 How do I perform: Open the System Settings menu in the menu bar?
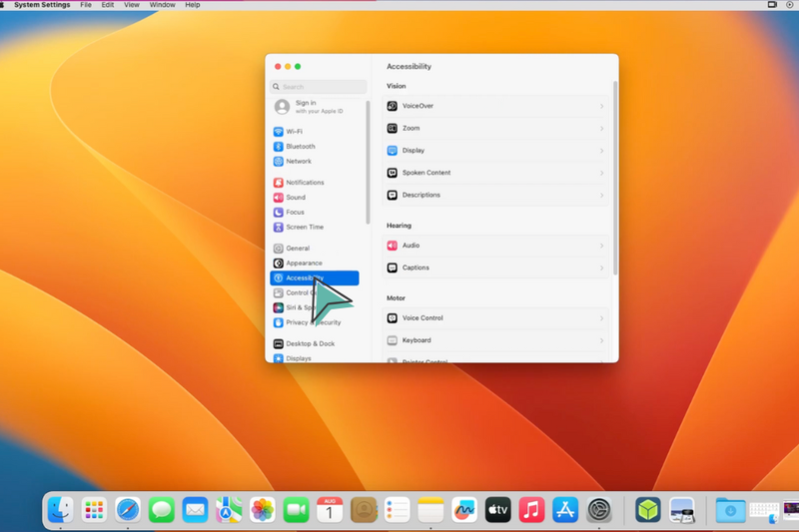(x=42, y=5)
